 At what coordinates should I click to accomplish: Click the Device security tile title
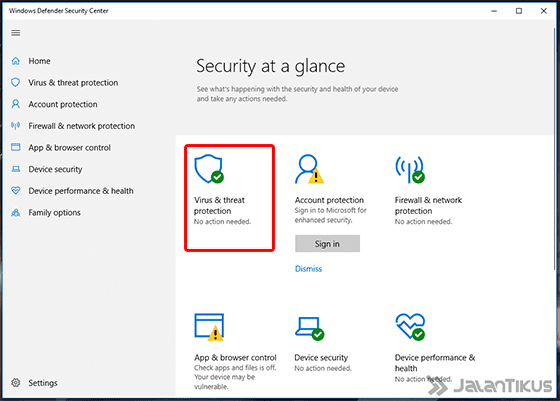[x=321, y=357]
